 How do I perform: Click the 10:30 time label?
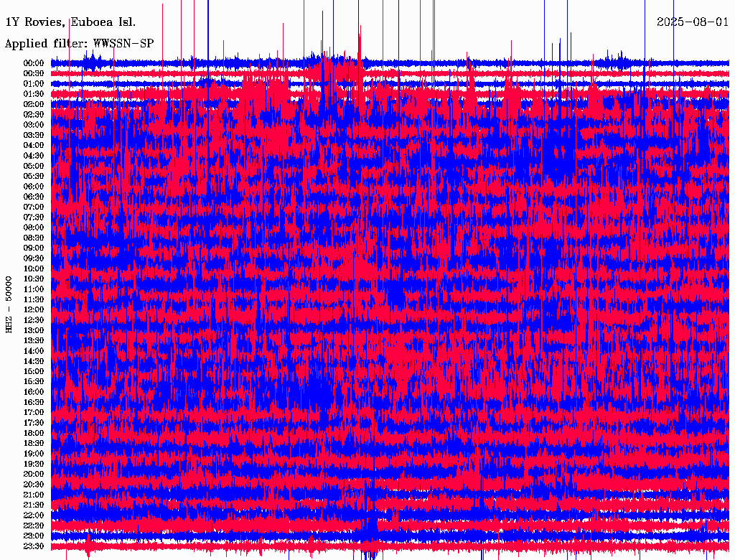click(x=34, y=279)
